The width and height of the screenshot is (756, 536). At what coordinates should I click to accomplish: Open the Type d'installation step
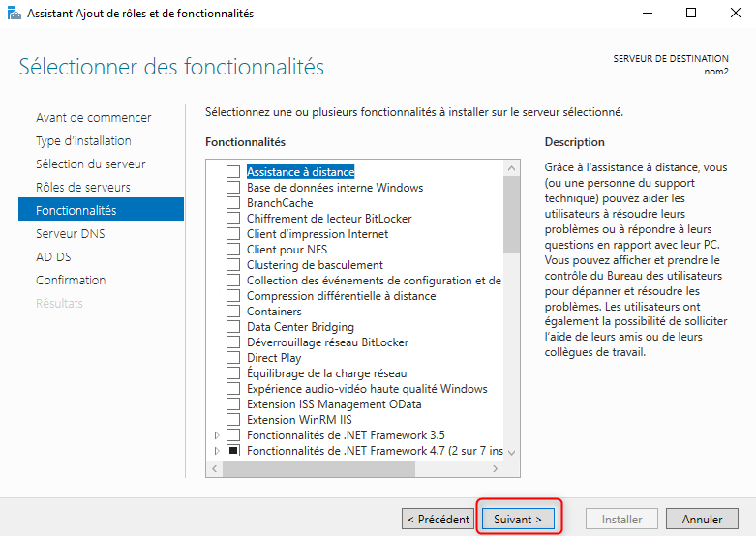click(x=83, y=140)
